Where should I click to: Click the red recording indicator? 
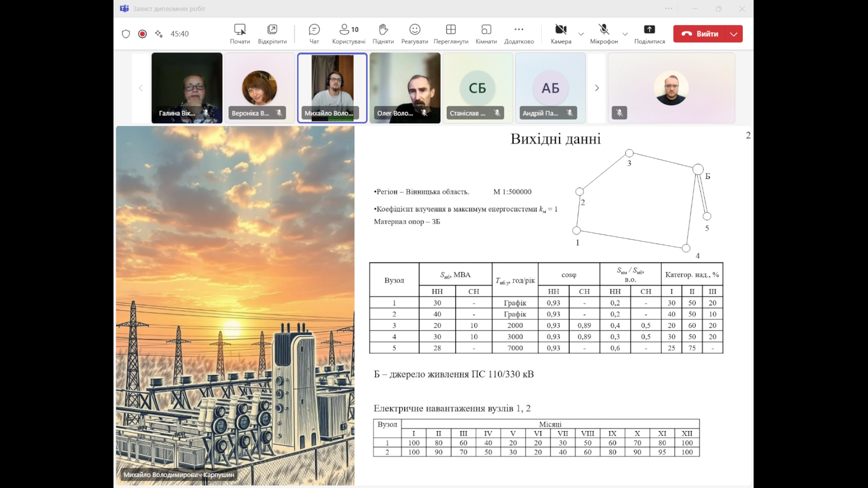(x=142, y=34)
